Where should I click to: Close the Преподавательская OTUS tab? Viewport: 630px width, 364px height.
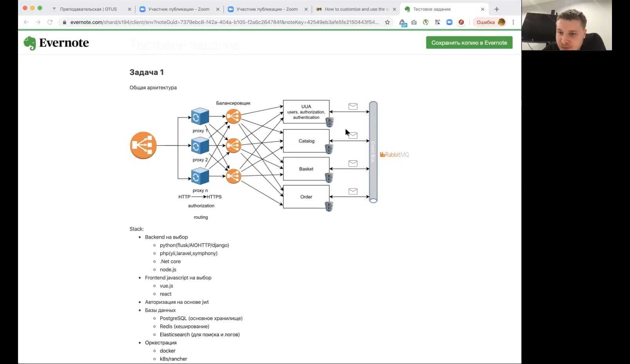pyautogui.click(x=129, y=9)
